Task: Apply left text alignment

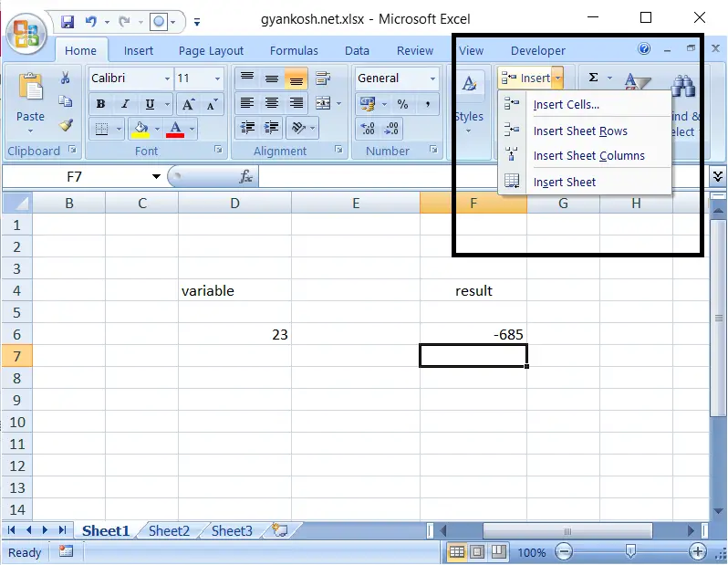Action: pyautogui.click(x=247, y=103)
